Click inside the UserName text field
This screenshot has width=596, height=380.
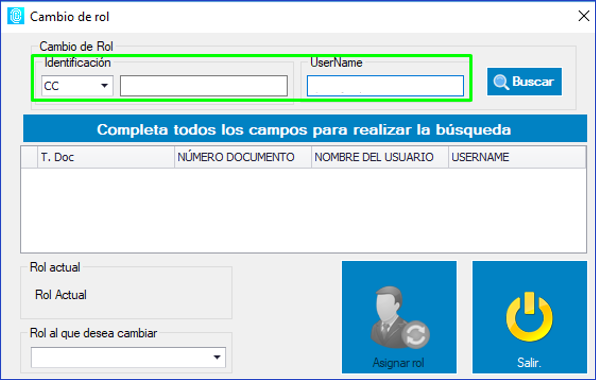(385, 86)
